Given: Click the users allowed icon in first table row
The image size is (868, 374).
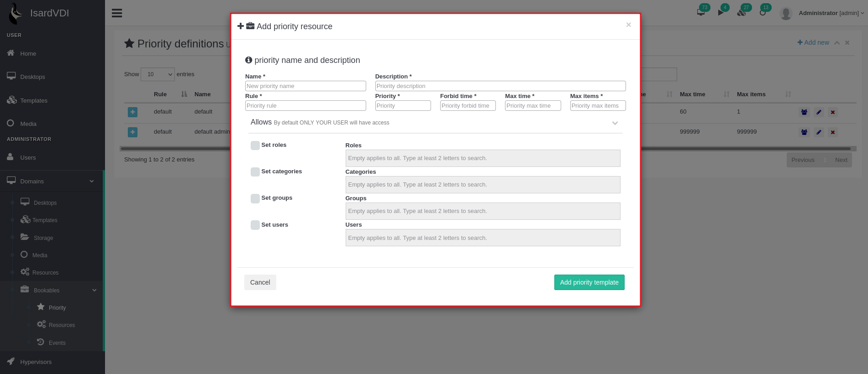Looking at the screenshot, I should (x=804, y=112).
